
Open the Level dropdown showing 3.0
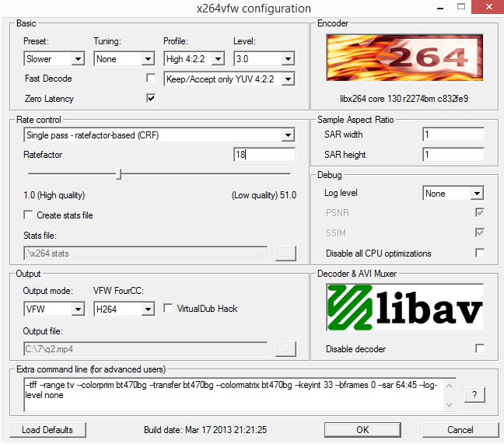(x=264, y=59)
